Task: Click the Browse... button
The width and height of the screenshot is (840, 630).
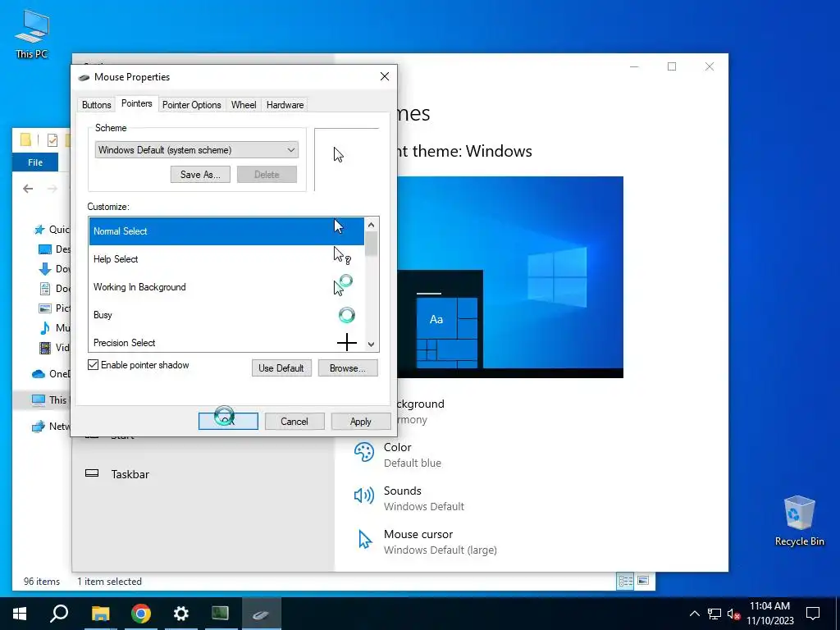Action: pos(348,368)
